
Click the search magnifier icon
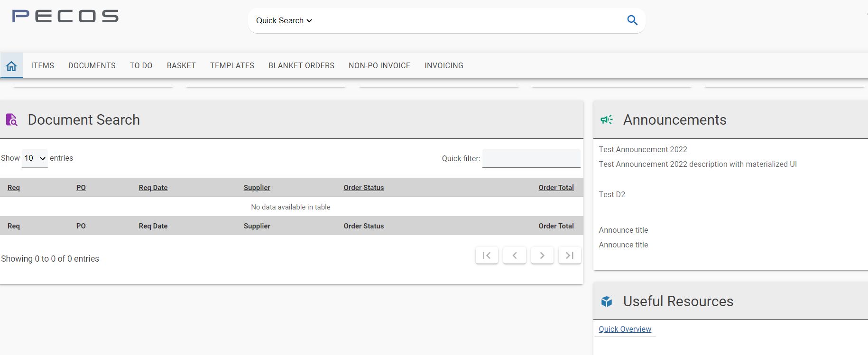632,20
